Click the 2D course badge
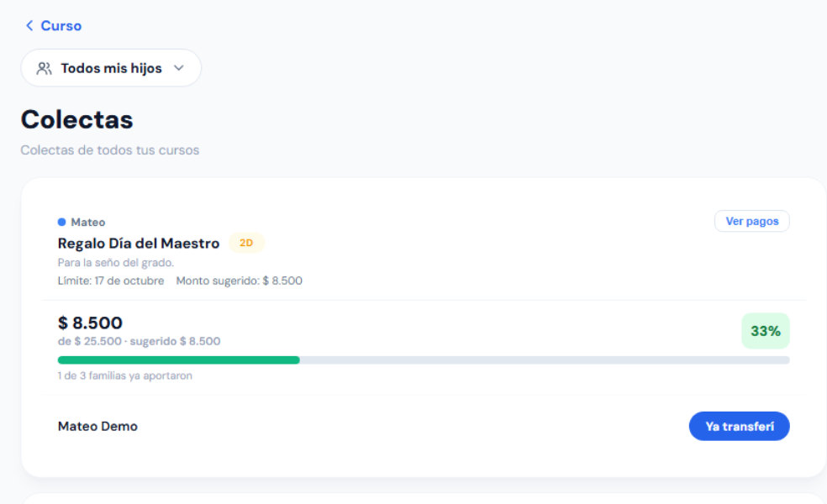Image resolution: width=827 pixels, height=504 pixels. click(246, 243)
